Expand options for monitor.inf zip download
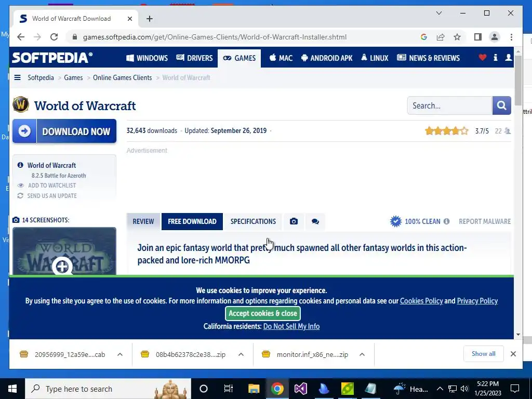Image resolution: width=532 pixels, height=399 pixels. tap(362, 354)
